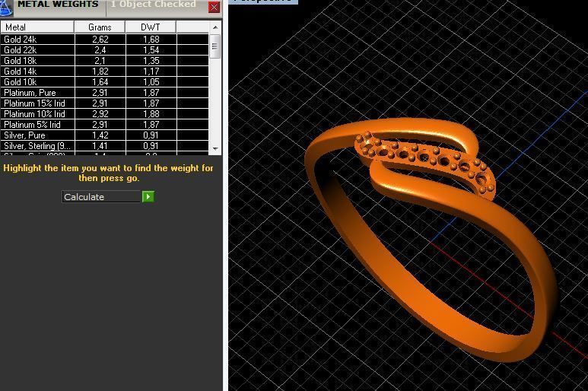The width and height of the screenshot is (588, 391).
Task: Select the Platinum 5% Irid row
Action: [x=105, y=125]
